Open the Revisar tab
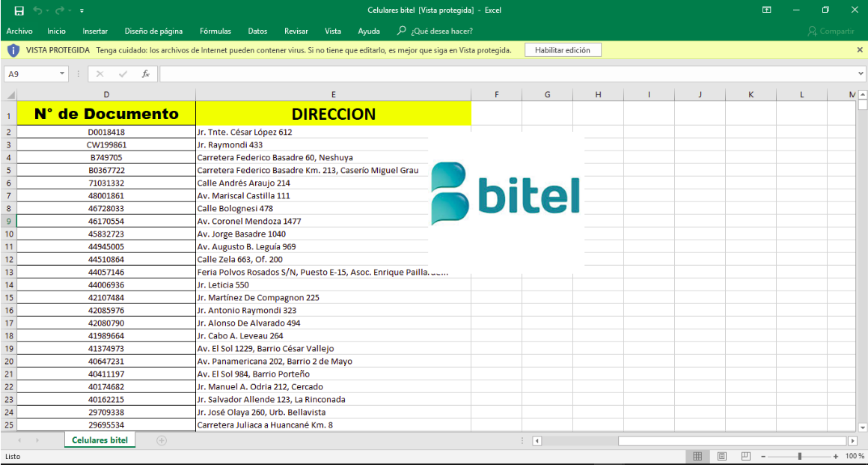868x465 pixels. point(296,31)
